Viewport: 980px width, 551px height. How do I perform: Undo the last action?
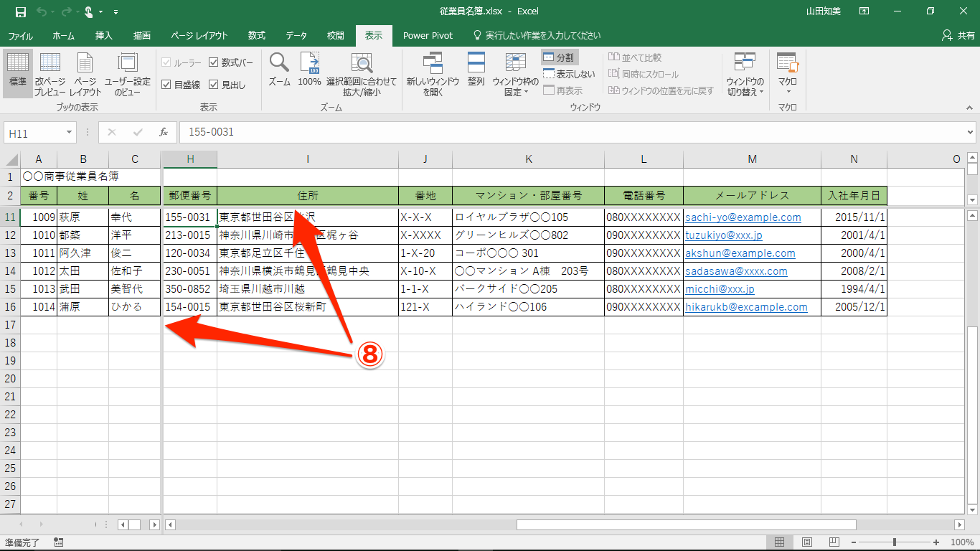coord(42,11)
